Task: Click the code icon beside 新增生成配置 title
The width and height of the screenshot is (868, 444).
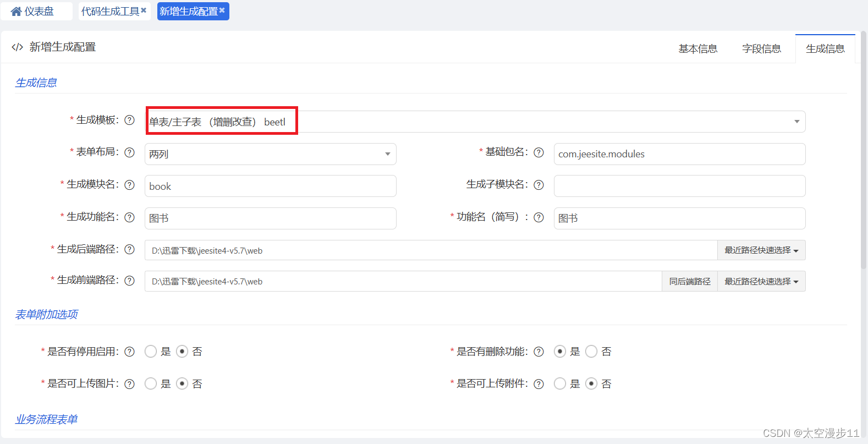Action: 18,47
